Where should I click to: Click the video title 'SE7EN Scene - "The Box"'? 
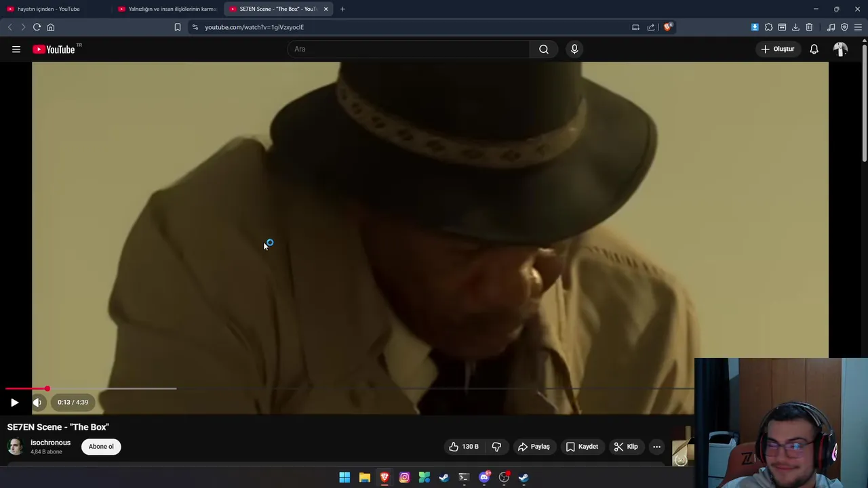point(58,427)
